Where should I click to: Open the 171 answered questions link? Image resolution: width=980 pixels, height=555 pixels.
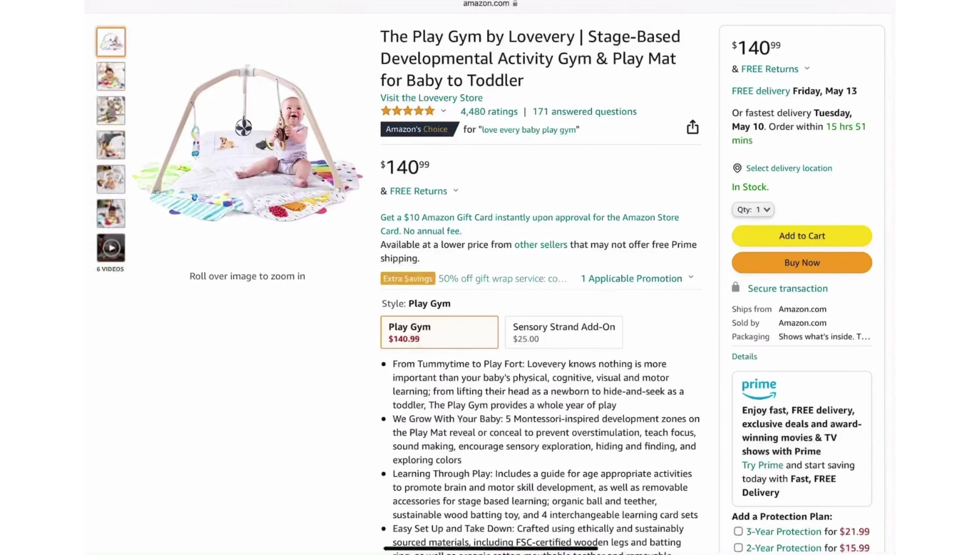[584, 111]
